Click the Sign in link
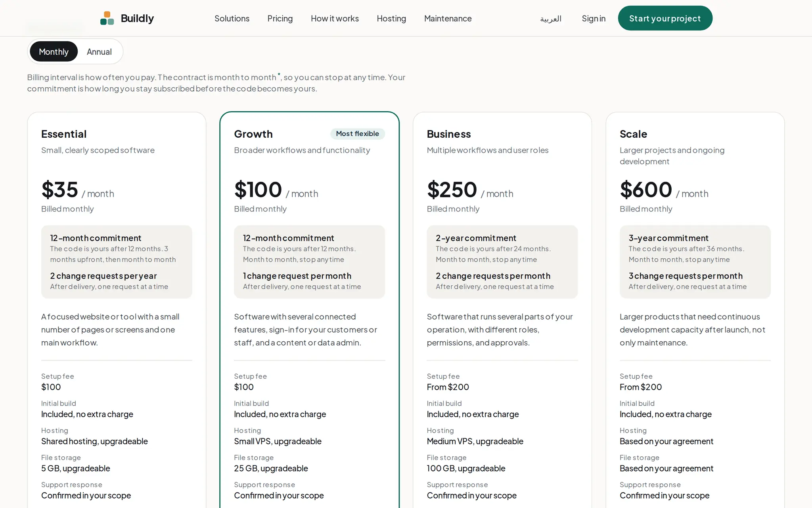812x508 pixels. tap(594, 18)
